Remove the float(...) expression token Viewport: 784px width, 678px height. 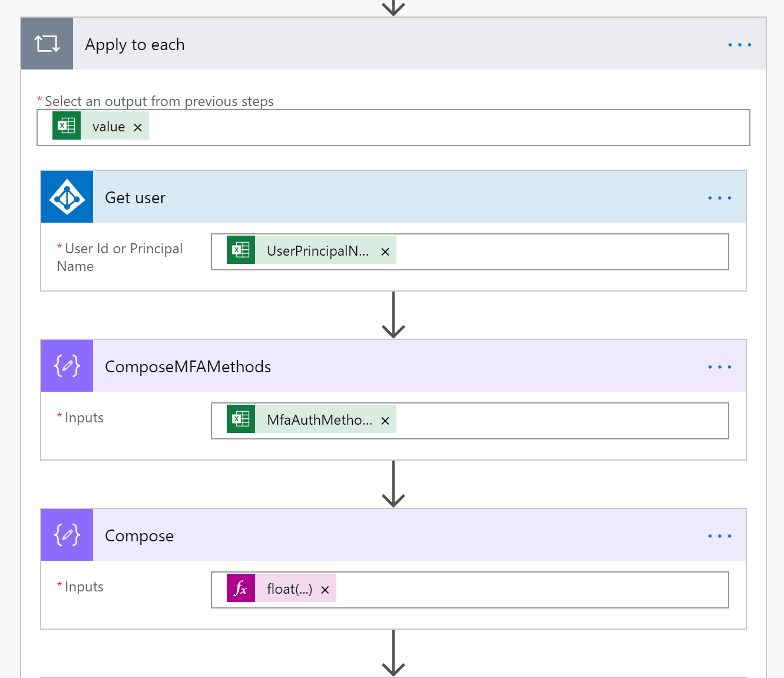point(325,590)
